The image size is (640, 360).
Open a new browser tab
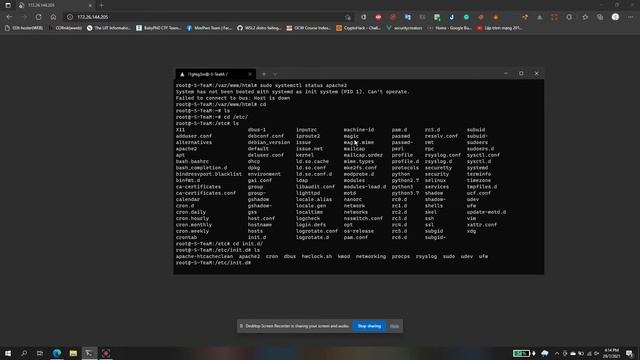pyautogui.click(x=102, y=5)
